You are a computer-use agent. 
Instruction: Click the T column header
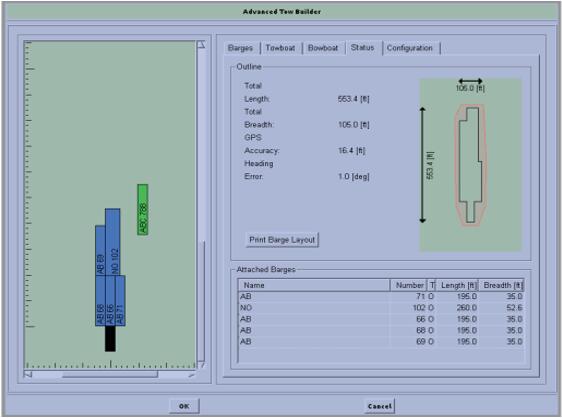(432, 285)
